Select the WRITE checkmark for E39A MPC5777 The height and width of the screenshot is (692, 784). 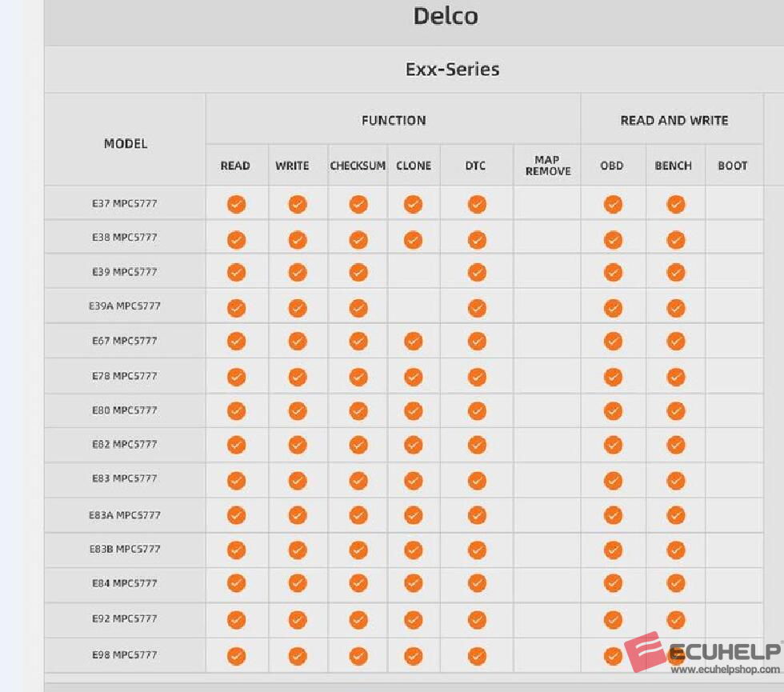[298, 308]
